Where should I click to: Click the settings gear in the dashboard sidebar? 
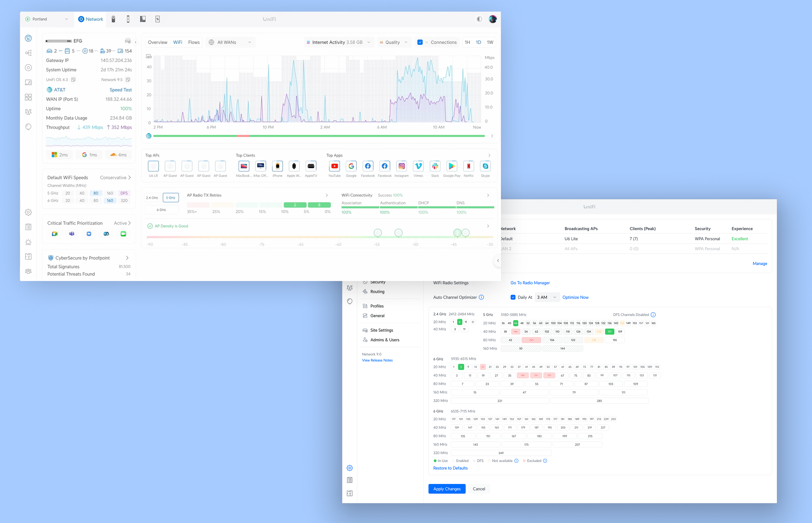28,212
